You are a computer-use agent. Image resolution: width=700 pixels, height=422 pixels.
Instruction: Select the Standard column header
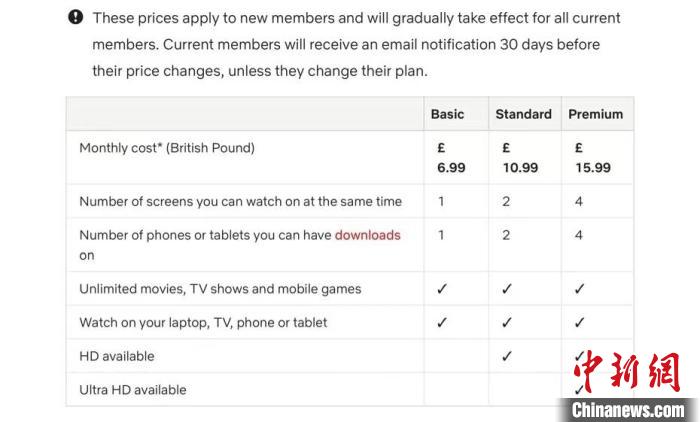pyautogui.click(x=523, y=114)
